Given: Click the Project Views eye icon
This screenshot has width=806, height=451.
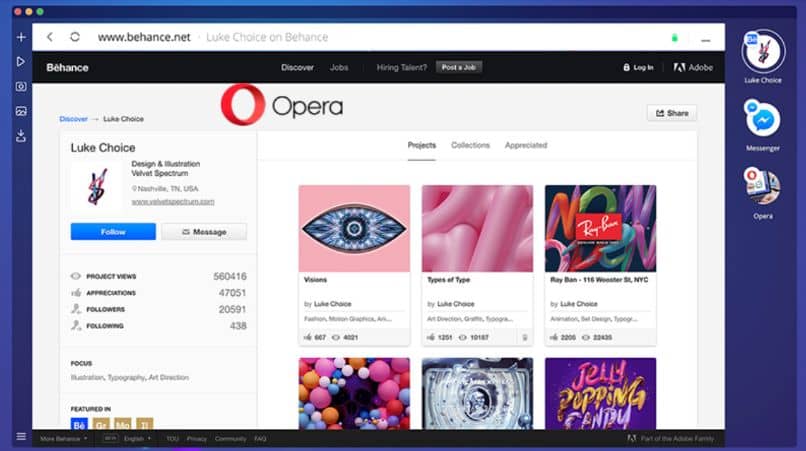Looking at the screenshot, I should [x=76, y=276].
